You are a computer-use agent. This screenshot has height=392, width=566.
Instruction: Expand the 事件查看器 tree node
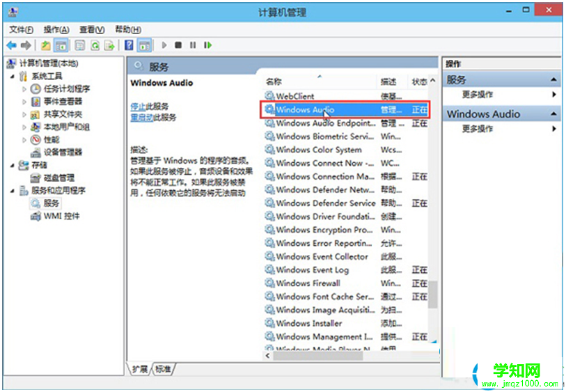point(24,102)
